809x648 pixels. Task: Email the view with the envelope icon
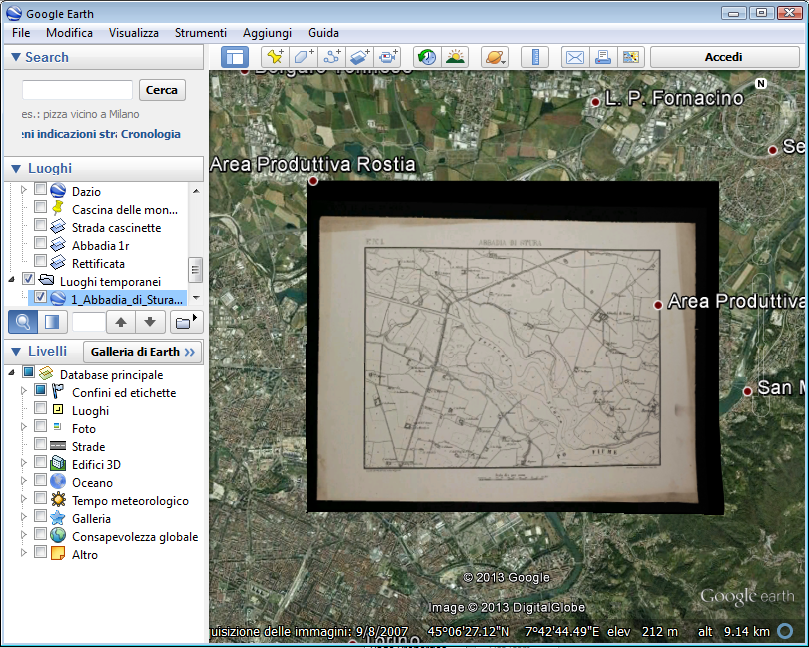pos(575,57)
